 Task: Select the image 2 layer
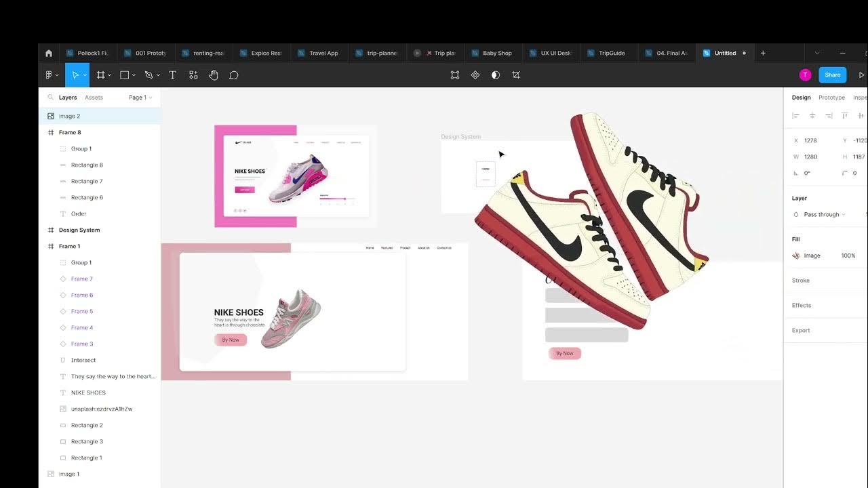(100, 117)
